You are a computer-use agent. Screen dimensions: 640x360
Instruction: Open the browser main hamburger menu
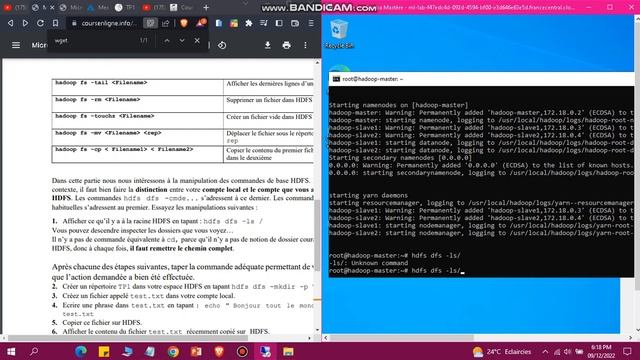pyautogui.click(x=311, y=23)
